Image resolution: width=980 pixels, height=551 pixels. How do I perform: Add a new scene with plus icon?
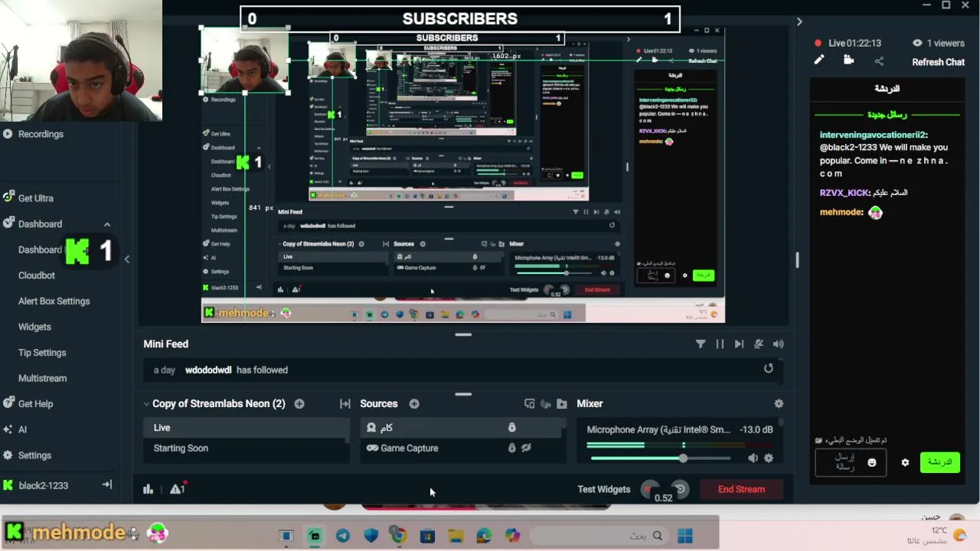(x=299, y=404)
